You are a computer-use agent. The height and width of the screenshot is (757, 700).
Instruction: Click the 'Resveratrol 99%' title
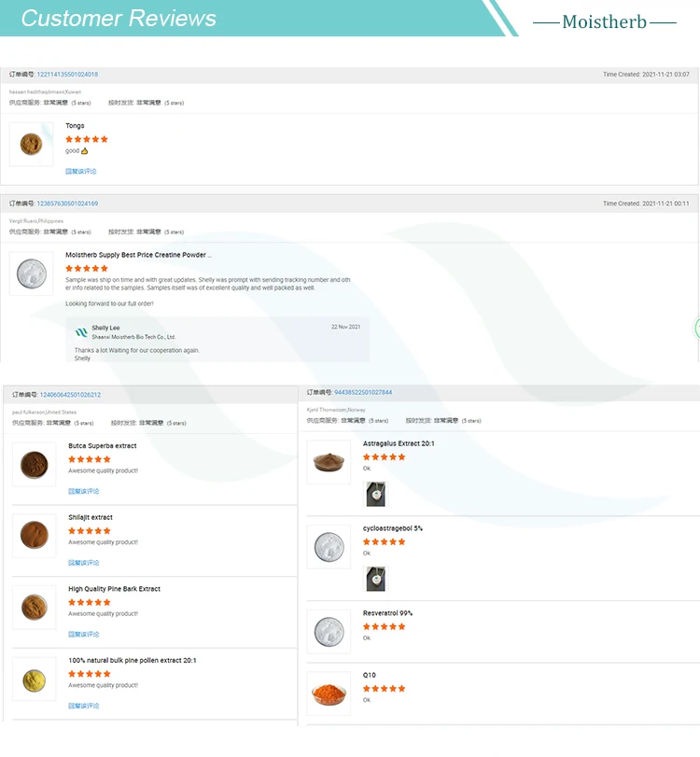click(387, 613)
